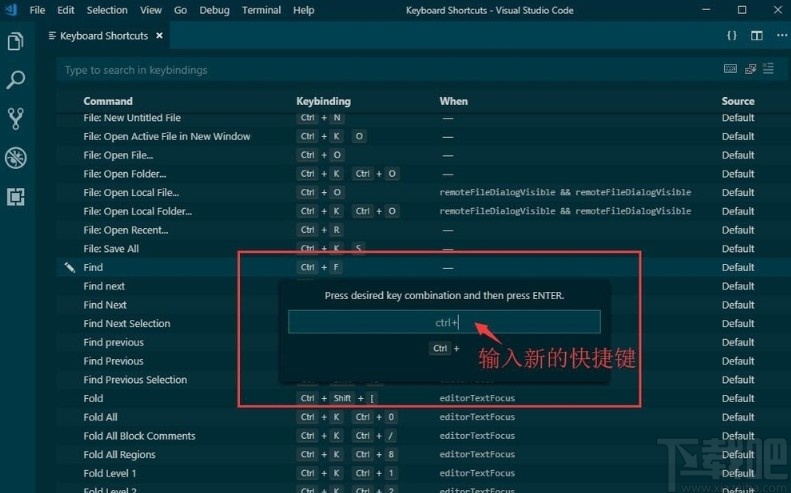
Task: Open keybindings.json via braces icon
Action: [x=731, y=35]
